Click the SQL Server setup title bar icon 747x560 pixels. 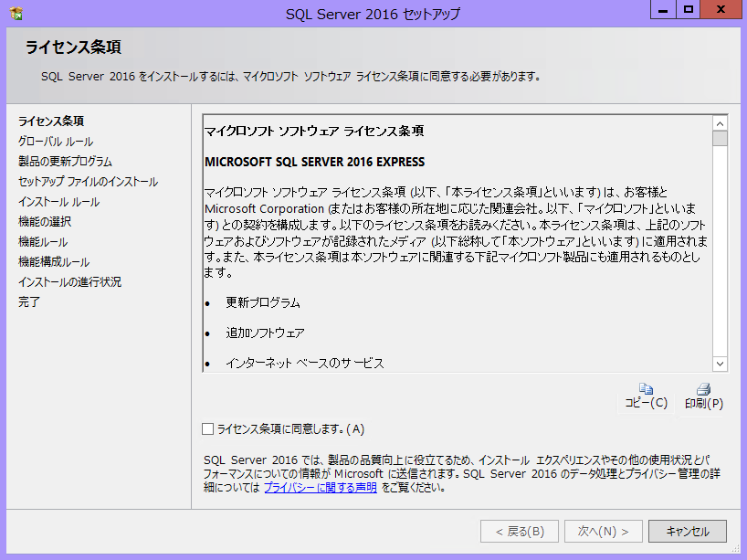pyautogui.click(x=16, y=14)
